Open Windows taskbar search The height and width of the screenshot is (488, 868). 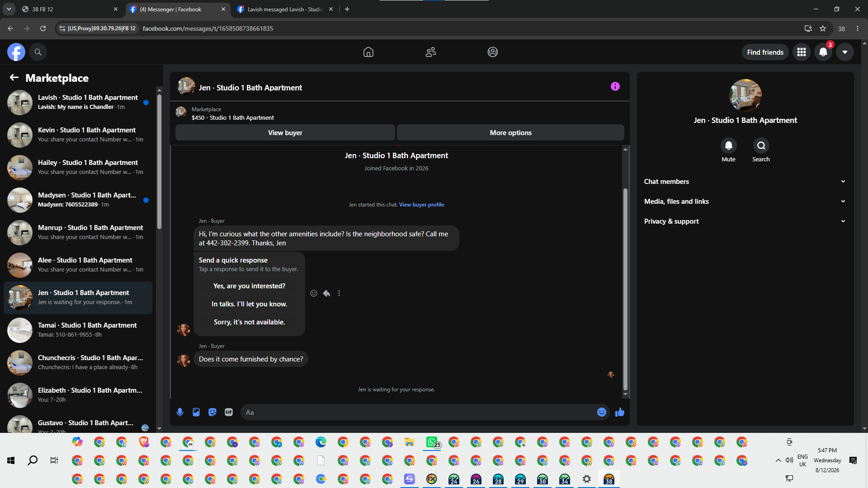[33, 460]
